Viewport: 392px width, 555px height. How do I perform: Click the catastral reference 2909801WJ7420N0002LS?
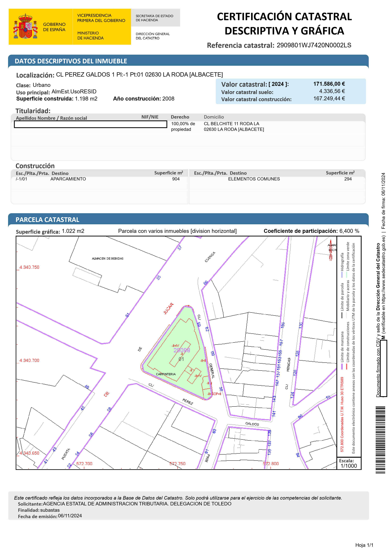[314, 45]
